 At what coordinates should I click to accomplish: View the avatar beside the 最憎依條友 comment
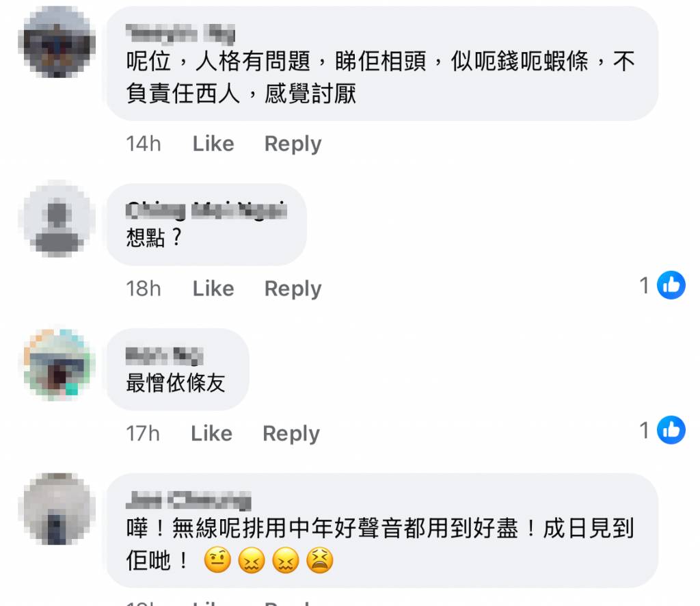57,365
